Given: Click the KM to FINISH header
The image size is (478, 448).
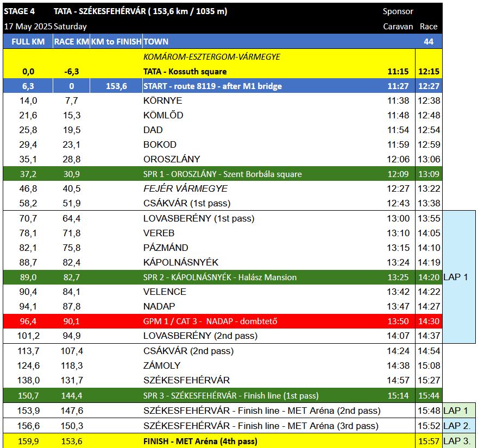Looking at the screenshot, I should point(116,41).
